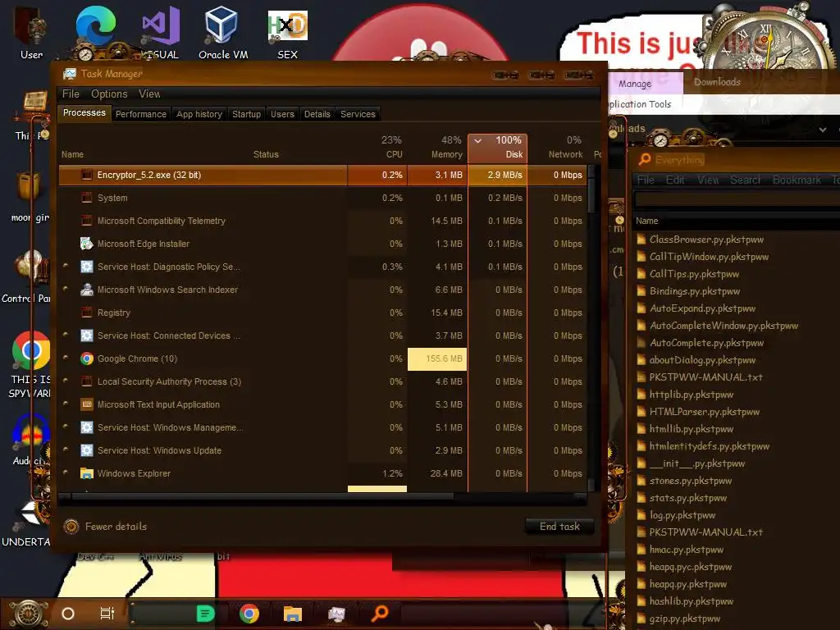Switch to the Users tab
The height and width of the screenshot is (630, 840).
[282, 114]
